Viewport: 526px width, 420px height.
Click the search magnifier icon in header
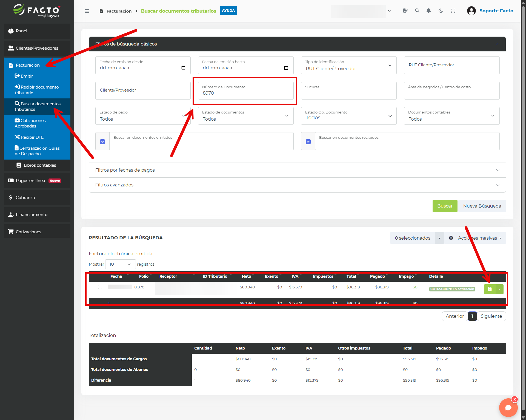point(417,11)
